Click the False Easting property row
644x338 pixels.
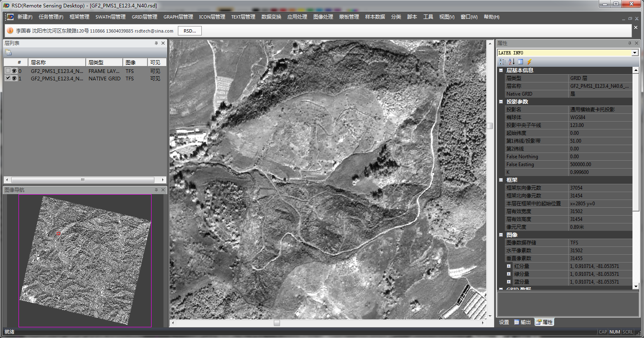(569, 164)
